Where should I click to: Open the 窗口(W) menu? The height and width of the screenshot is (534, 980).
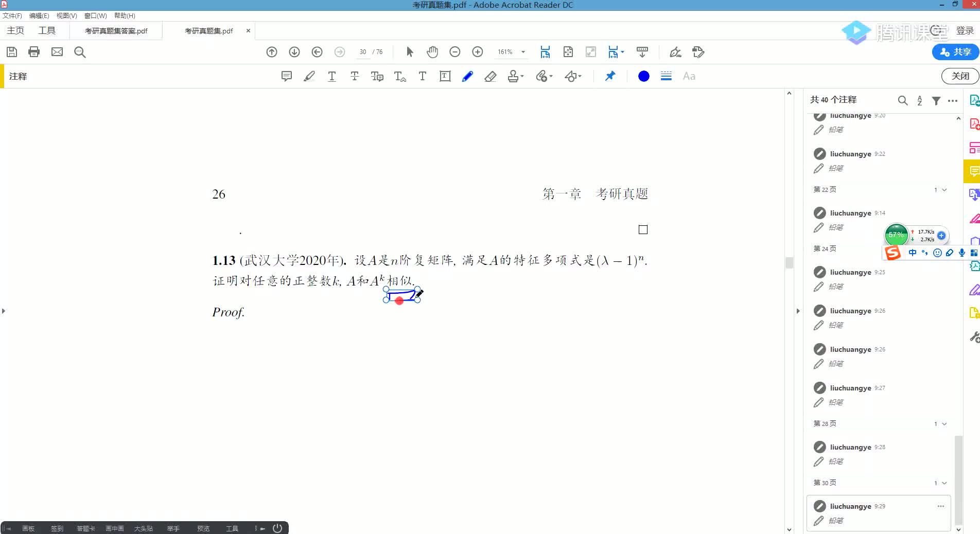click(x=95, y=15)
